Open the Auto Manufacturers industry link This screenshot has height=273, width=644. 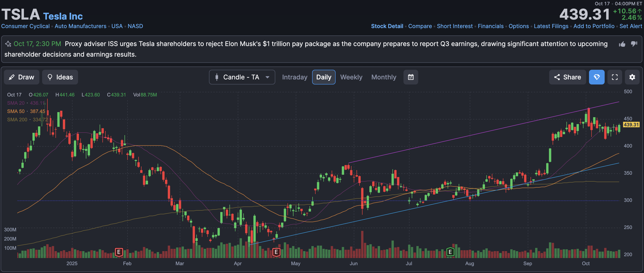click(80, 26)
